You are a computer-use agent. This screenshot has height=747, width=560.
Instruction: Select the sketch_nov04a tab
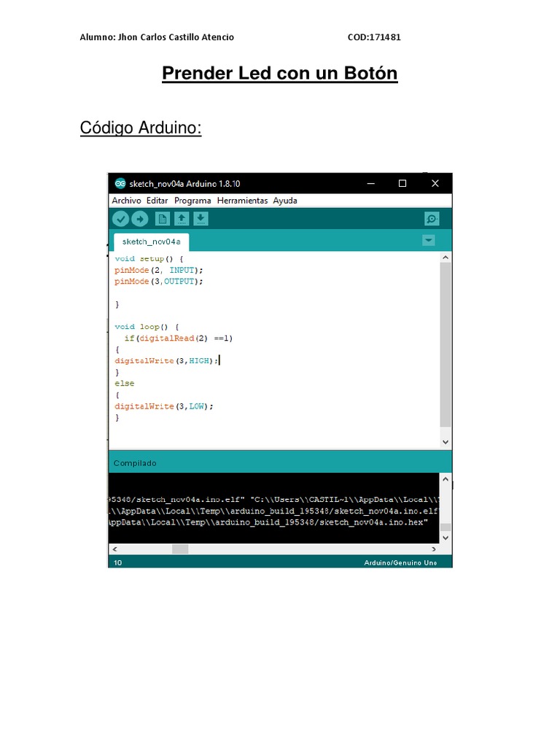pyautogui.click(x=152, y=242)
